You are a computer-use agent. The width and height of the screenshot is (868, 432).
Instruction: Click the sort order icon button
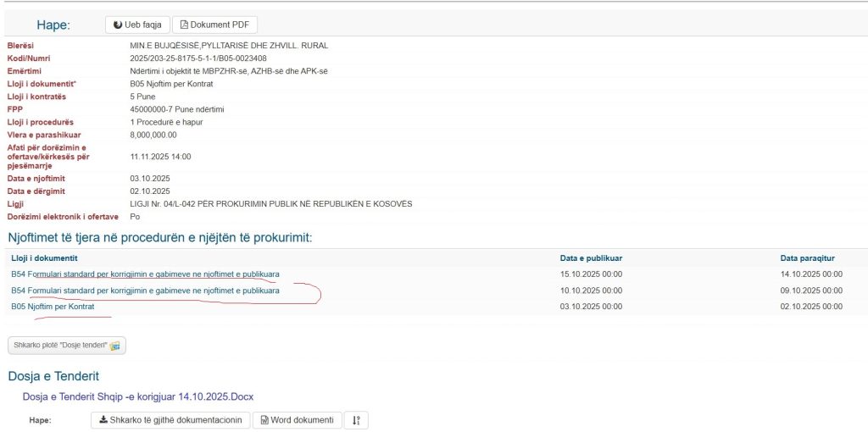(x=356, y=420)
